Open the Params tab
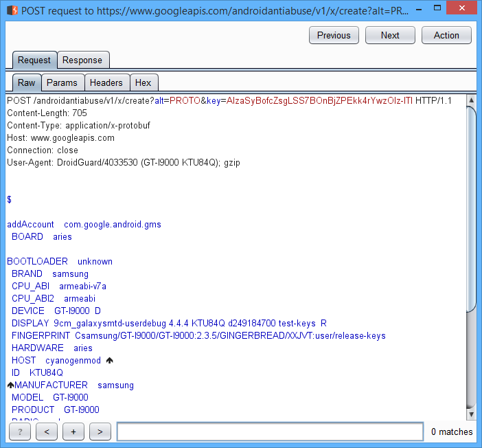This screenshot has height=448, width=482. pyautogui.click(x=62, y=82)
